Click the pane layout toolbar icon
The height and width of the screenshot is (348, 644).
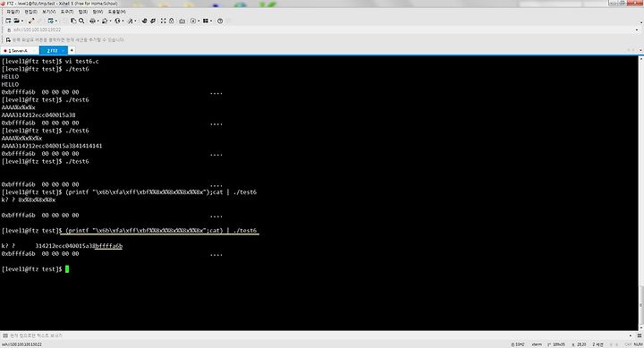click(206, 21)
